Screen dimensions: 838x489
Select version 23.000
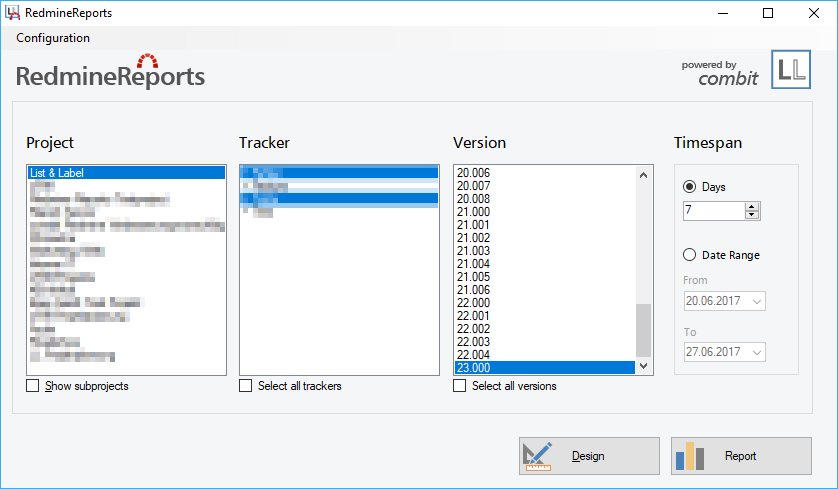[x=545, y=368]
